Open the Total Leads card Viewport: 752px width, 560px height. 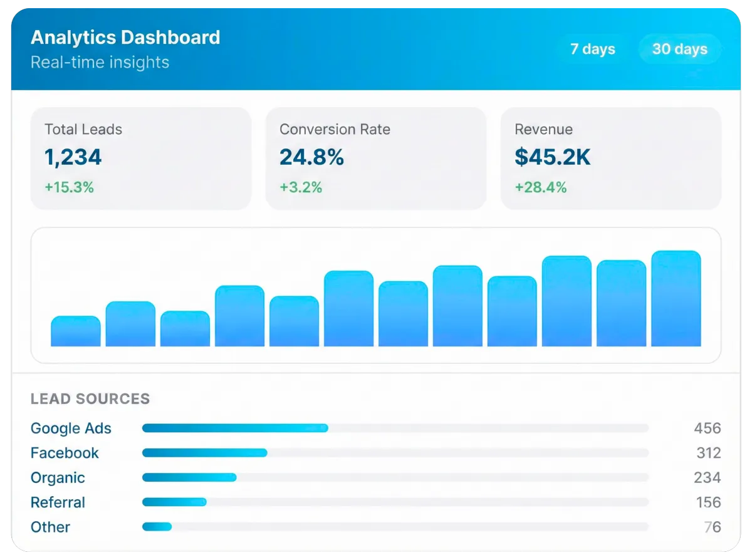(x=141, y=158)
